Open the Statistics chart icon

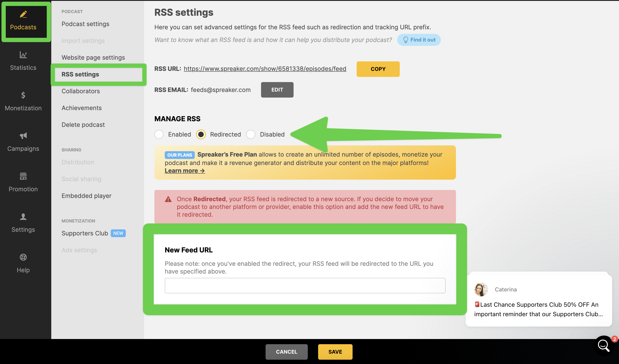click(23, 55)
